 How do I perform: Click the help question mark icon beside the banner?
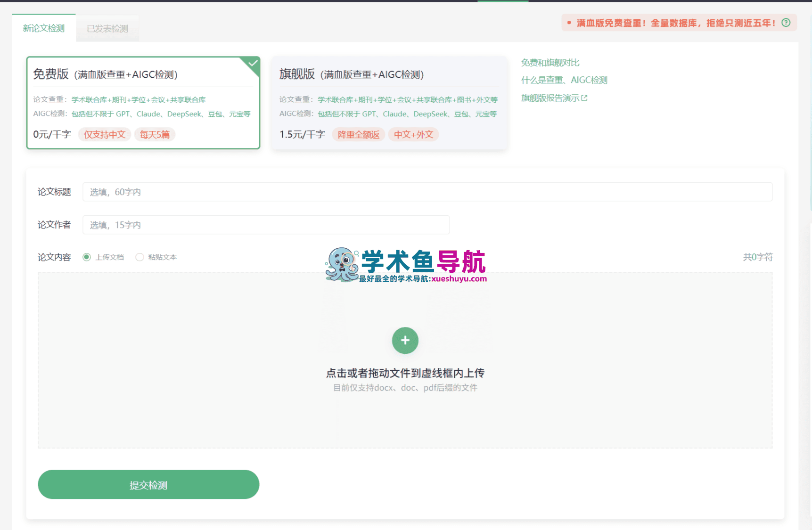(786, 22)
